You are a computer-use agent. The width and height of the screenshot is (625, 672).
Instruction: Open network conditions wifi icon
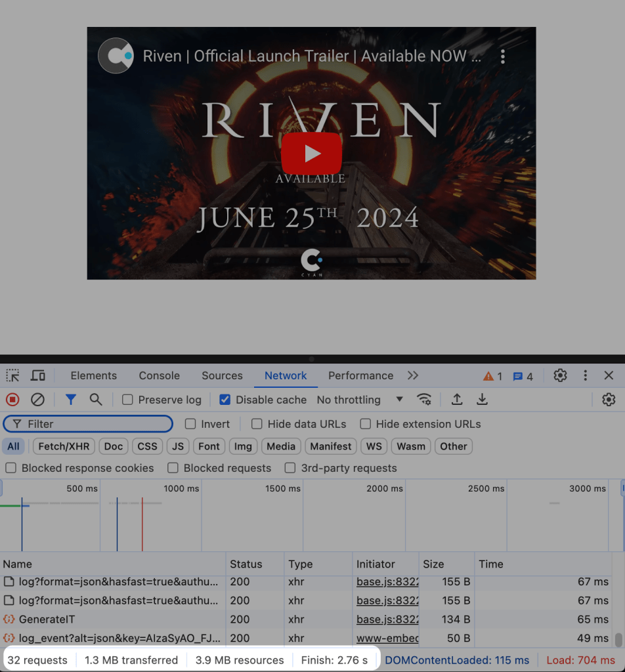[425, 399]
